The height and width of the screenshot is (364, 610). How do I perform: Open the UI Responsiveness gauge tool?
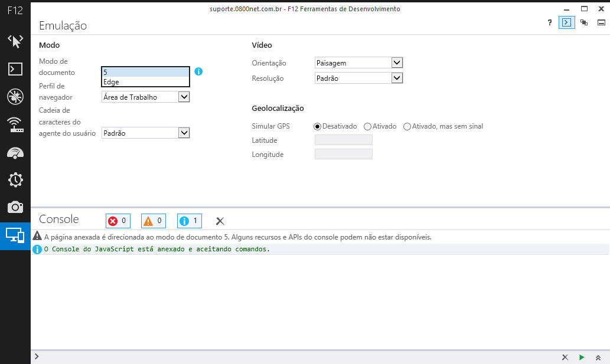[x=15, y=152]
